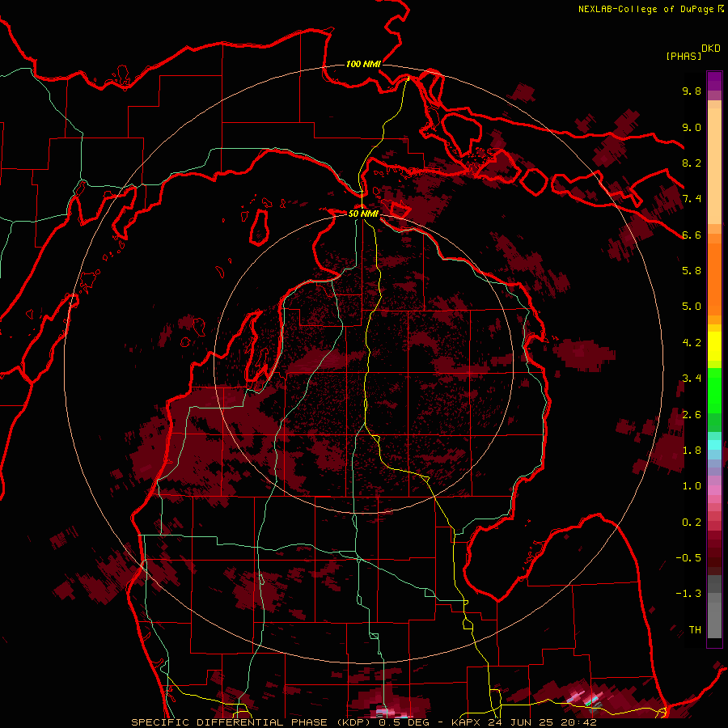Click the -0.5 value on the color scale
The image size is (728, 728).
coord(688,558)
